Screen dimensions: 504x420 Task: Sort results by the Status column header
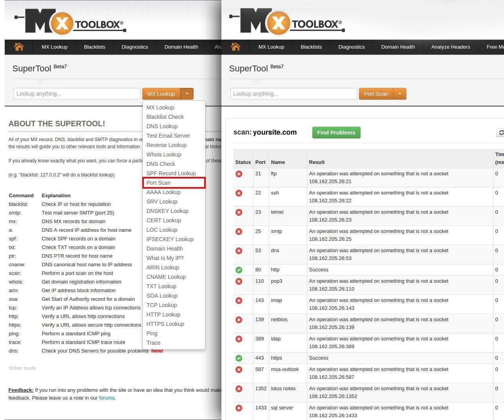click(x=243, y=162)
